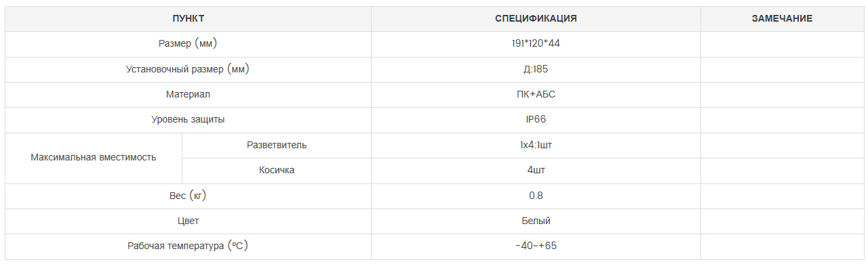Image resolution: width=868 pixels, height=264 pixels.
Task: Click the Материал row label
Action: click(188, 95)
